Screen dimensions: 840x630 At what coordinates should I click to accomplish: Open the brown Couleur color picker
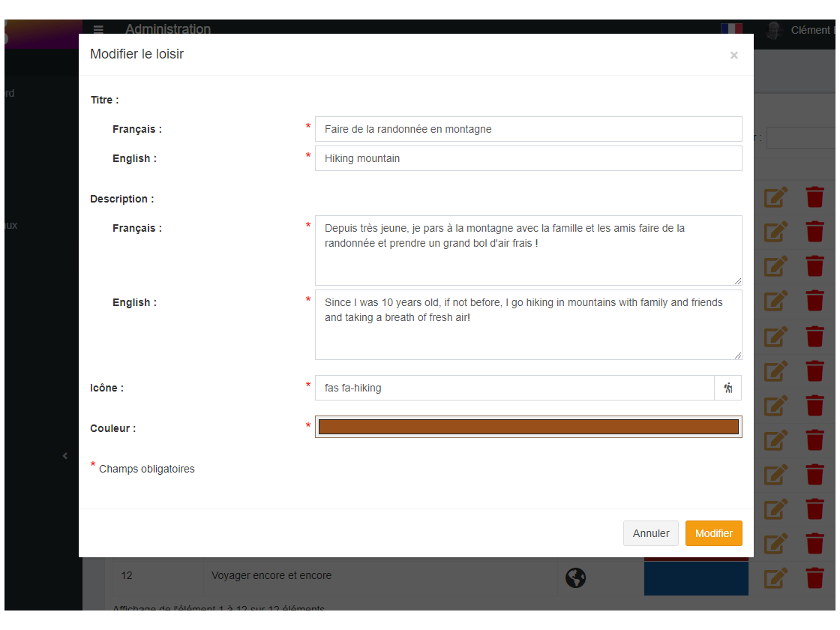coord(528,427)
